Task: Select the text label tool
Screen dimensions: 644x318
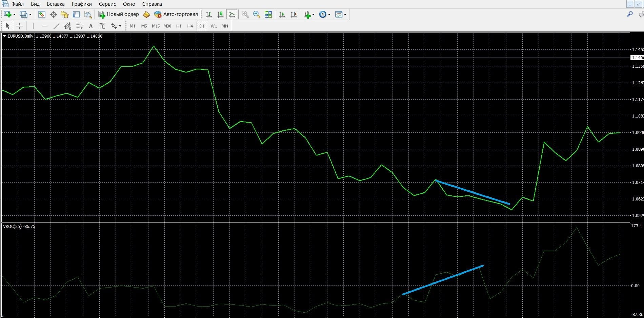Action: 102,26
